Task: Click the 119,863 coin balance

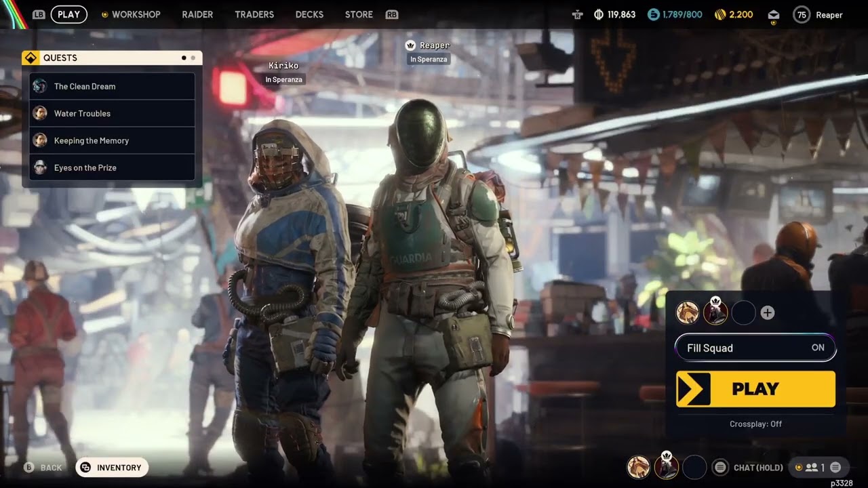Action: [x=622, y=14]
